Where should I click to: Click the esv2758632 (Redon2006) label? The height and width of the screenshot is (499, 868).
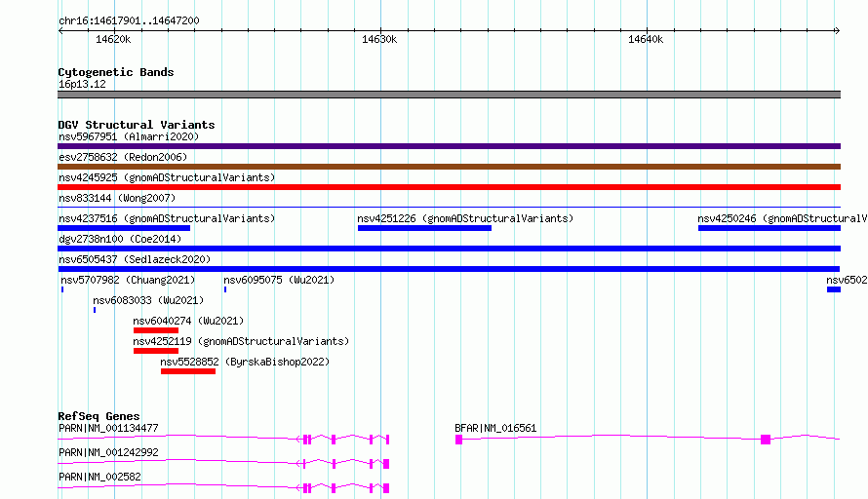tap(123, 157)
